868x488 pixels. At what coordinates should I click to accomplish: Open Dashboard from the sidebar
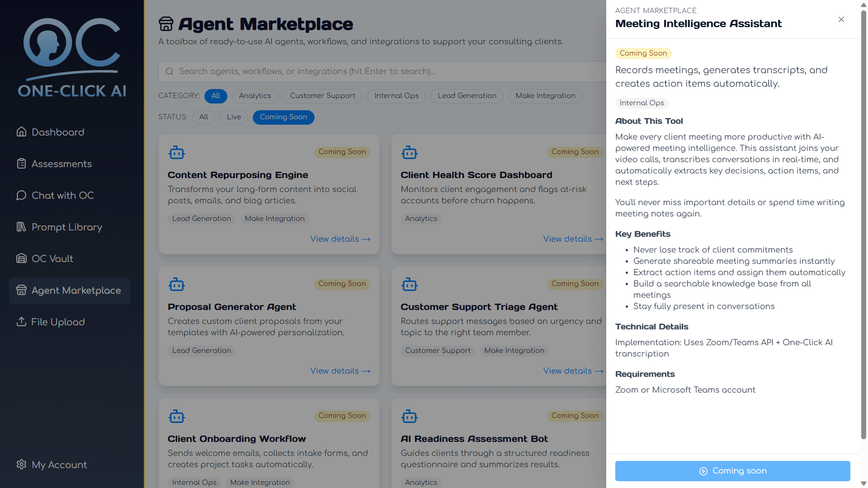coord(57,132)
